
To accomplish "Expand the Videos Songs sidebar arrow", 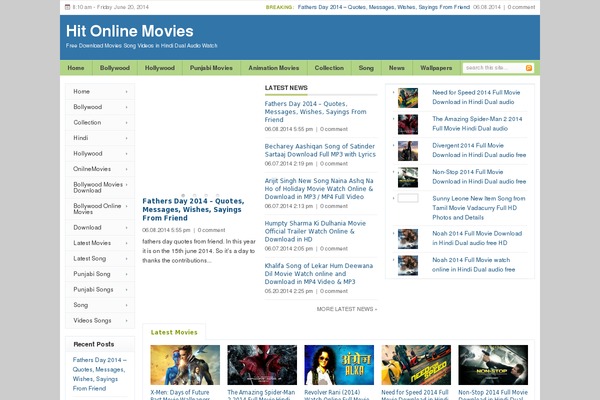I will point(126,321).
